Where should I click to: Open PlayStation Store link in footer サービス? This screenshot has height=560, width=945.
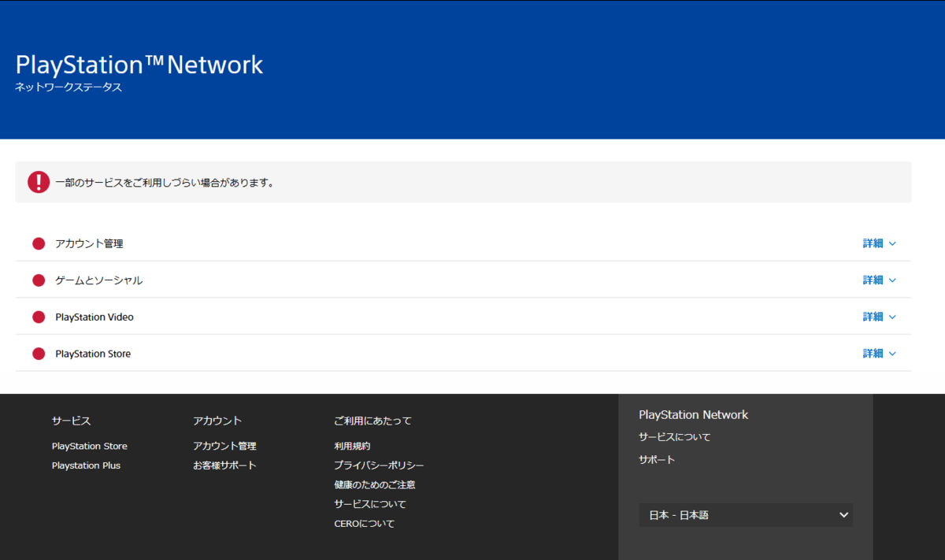(x=90, y=446)
